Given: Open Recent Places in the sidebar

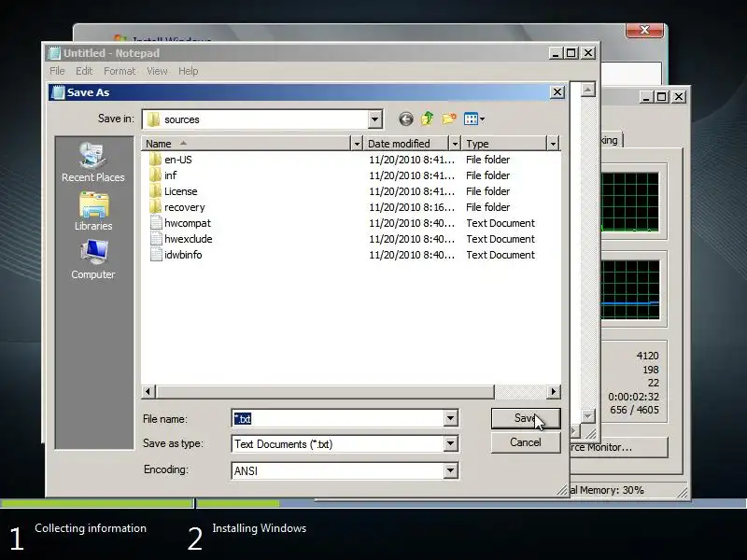Looking at the screenshot, I should point(92,162).
